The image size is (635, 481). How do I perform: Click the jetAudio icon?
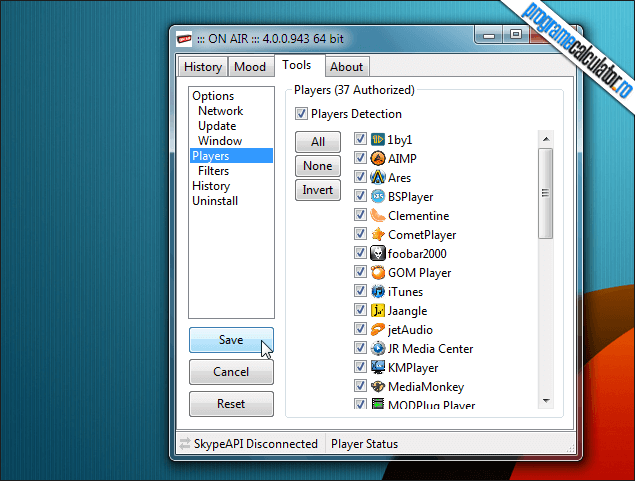[x=377, y=330]
